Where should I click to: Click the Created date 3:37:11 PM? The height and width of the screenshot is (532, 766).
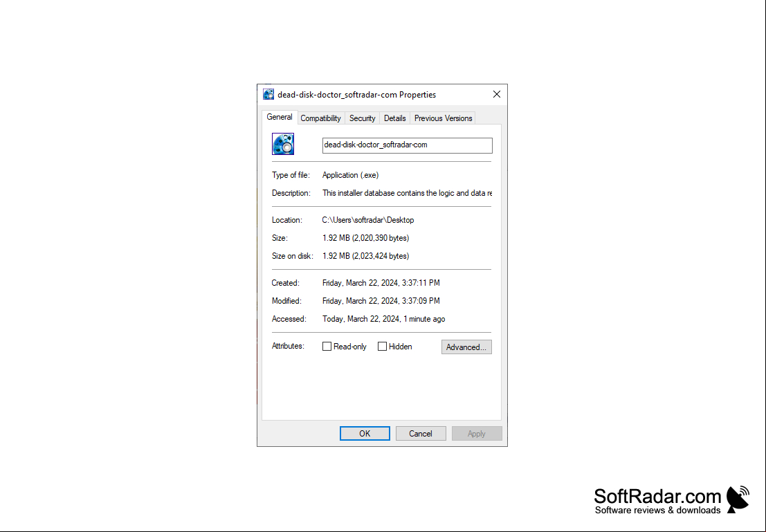click(381, 283)
